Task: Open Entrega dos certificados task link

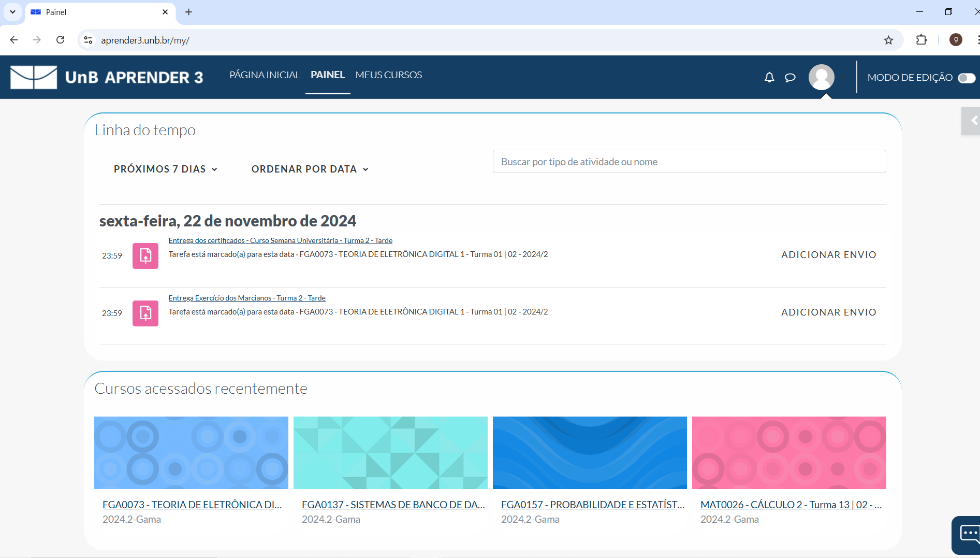Action: [281, 240]
